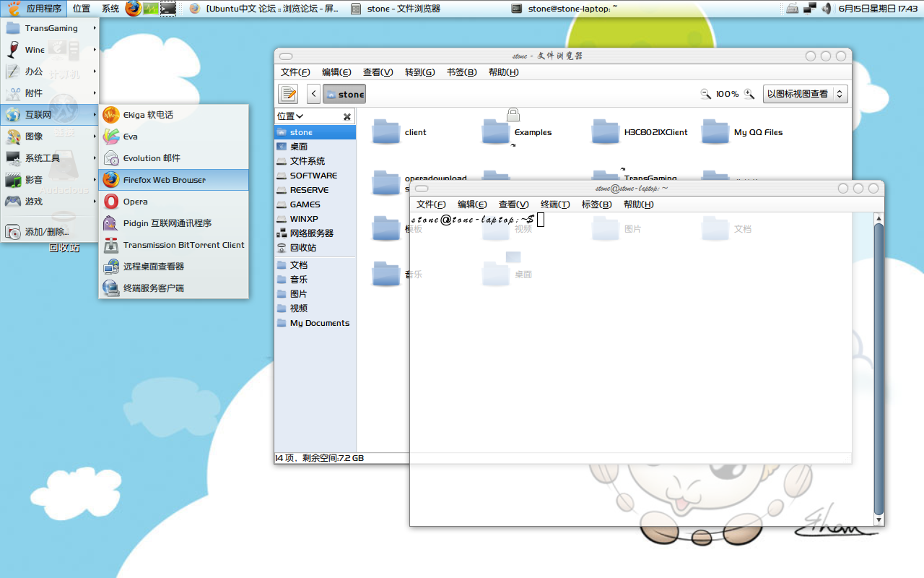Open the system monitor panel icon

tap(151, 9)
